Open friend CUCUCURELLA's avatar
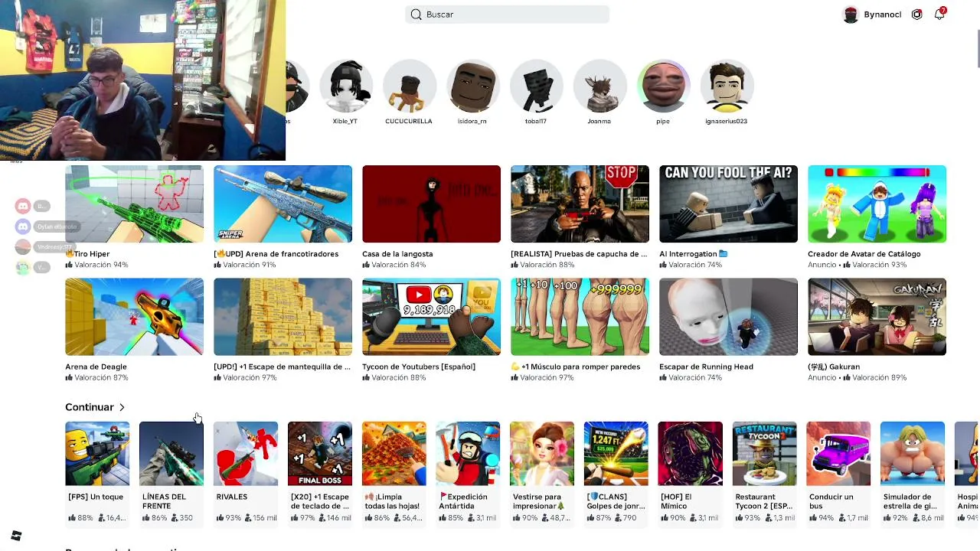 (409, 86)
